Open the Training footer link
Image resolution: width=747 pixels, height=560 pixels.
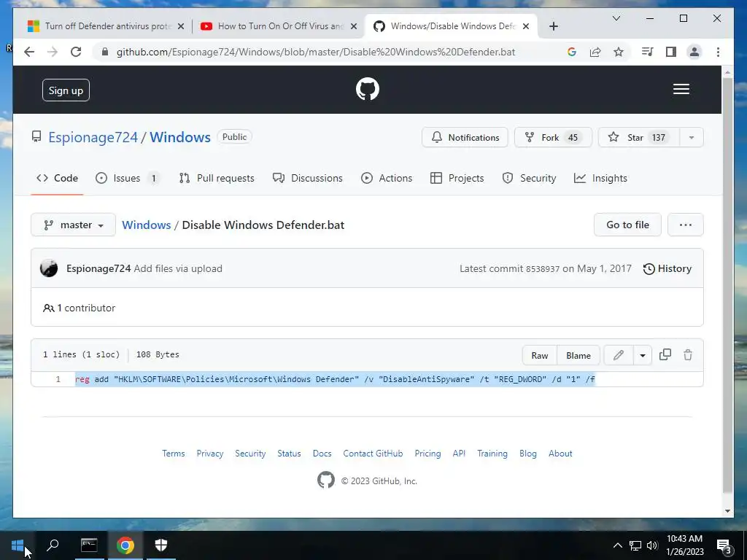(x=492, y=454)
